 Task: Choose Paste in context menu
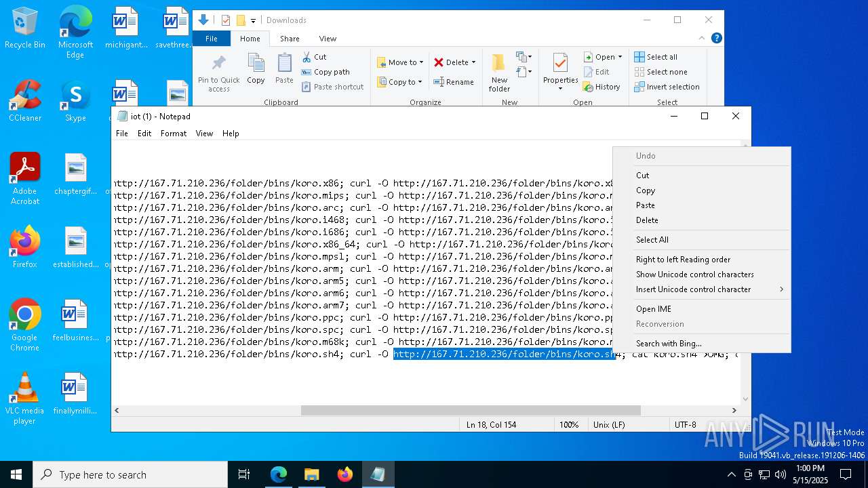pos(701,205)
